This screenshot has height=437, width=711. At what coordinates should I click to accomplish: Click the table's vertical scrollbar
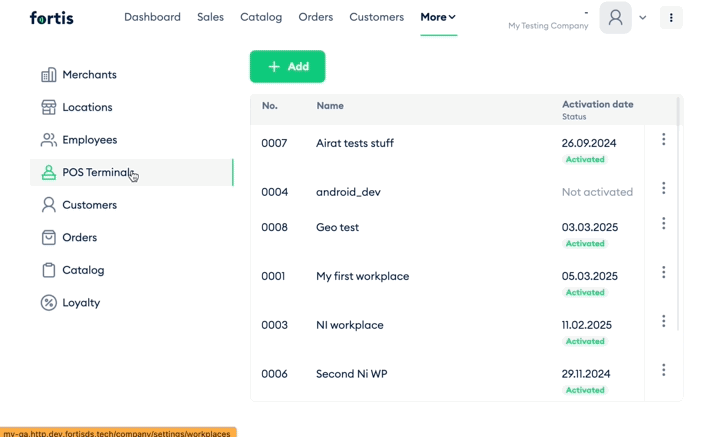click(x=678, y=213)
